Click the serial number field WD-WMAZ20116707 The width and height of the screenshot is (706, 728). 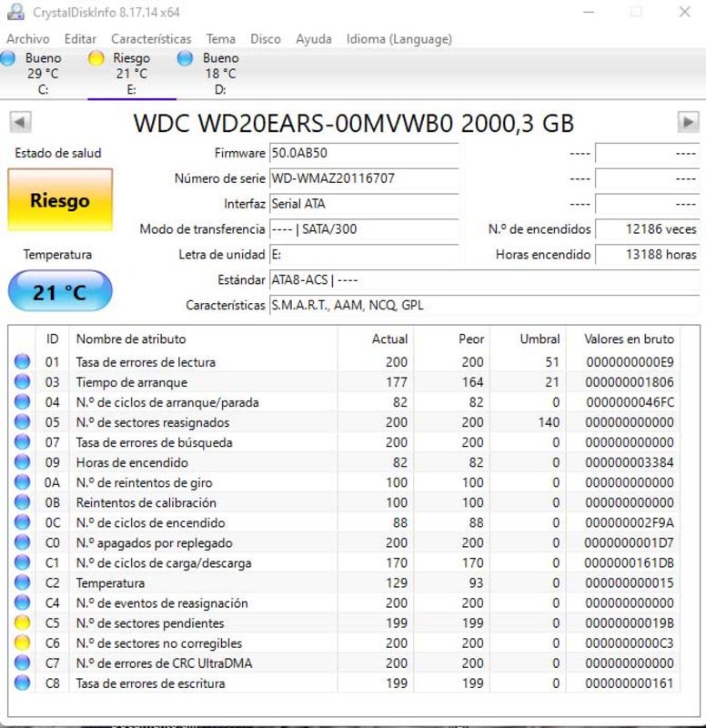pos(364,178)
